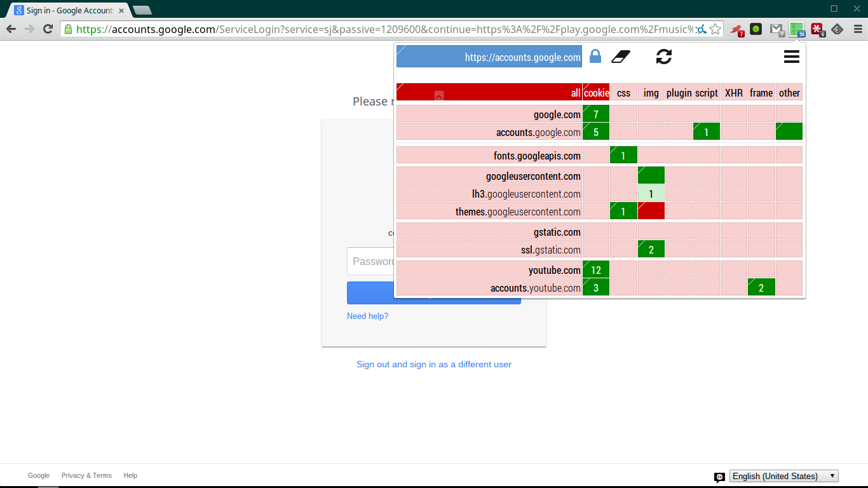Click the lh3.googleusercontent.com domain label
The image size is (868, 488).
(489, 193)
